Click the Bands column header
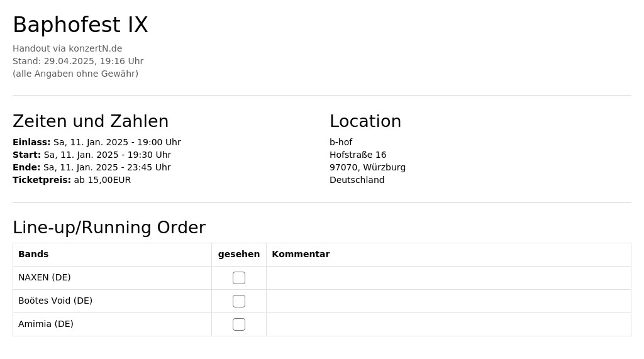 coord(33,254)
